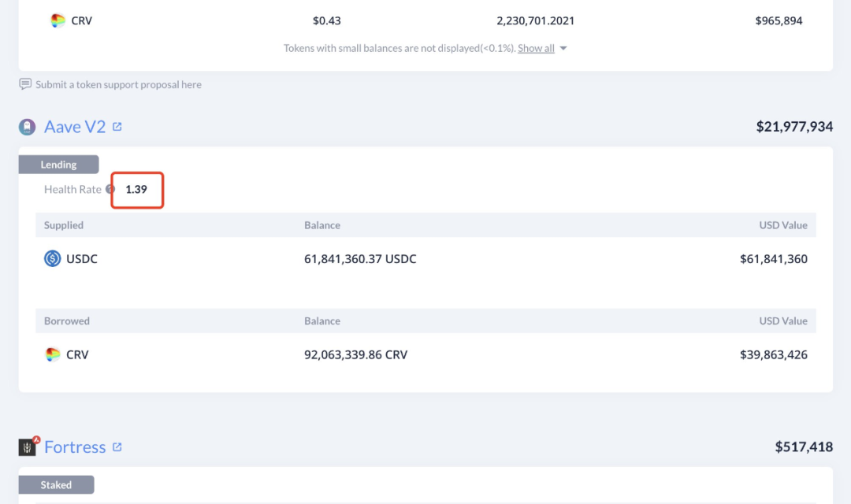The width and height of the screenshot is (851, 504).
Task: Open the Aave V2 title link
Action: tap(75, 127)
